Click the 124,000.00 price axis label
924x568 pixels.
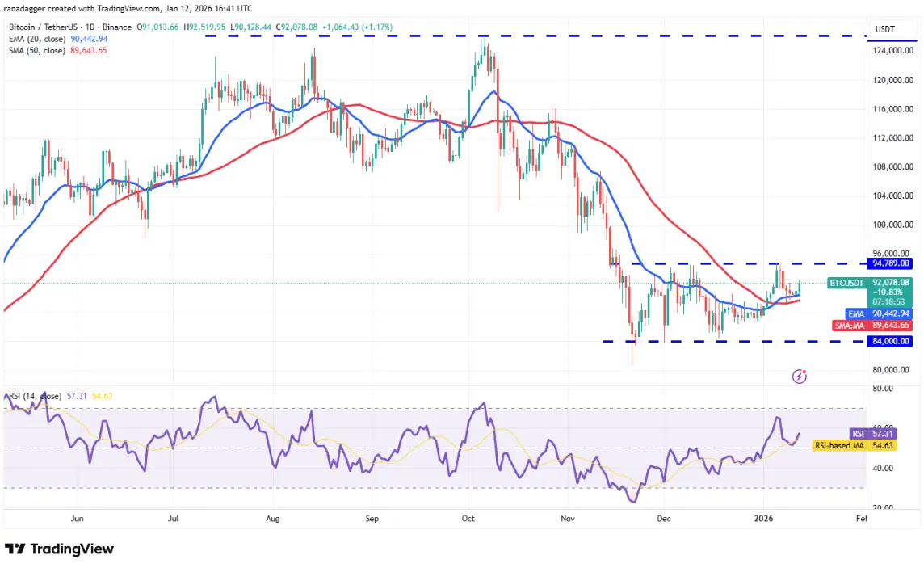click(892, 51)
